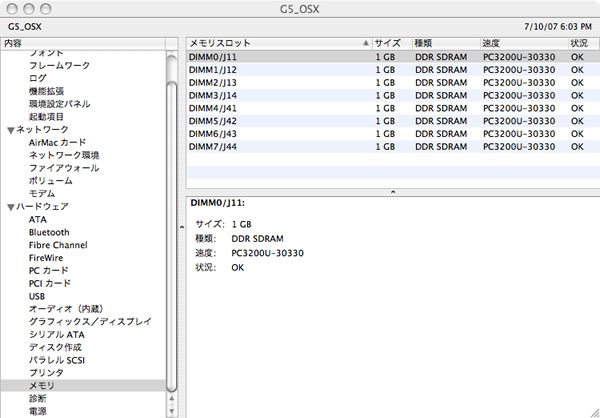Click PC3200U-30330 value in detail pane
This screenshot has width=600, height=418.
[x=267, y=253]
